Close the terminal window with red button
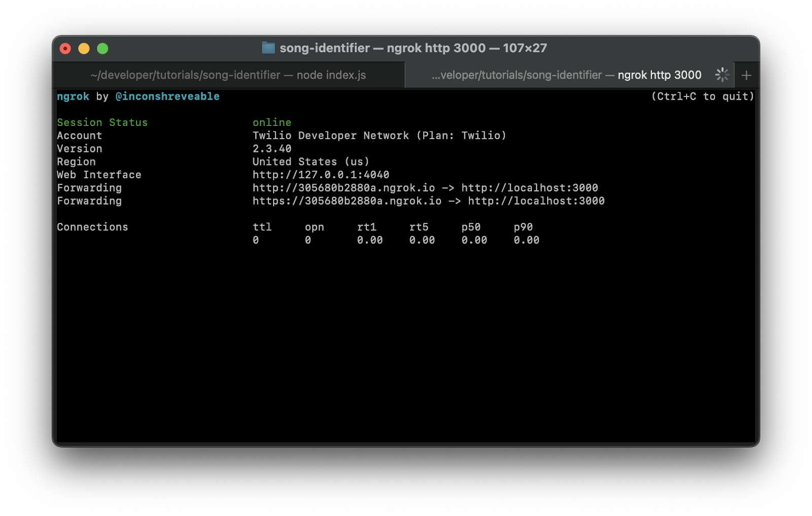 coord(65,48)
